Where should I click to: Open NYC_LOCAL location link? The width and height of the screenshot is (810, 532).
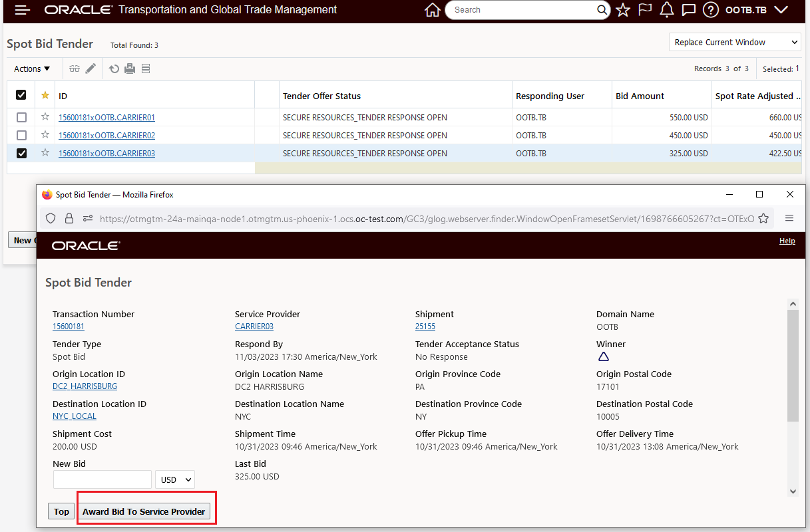tap(75, 416)
